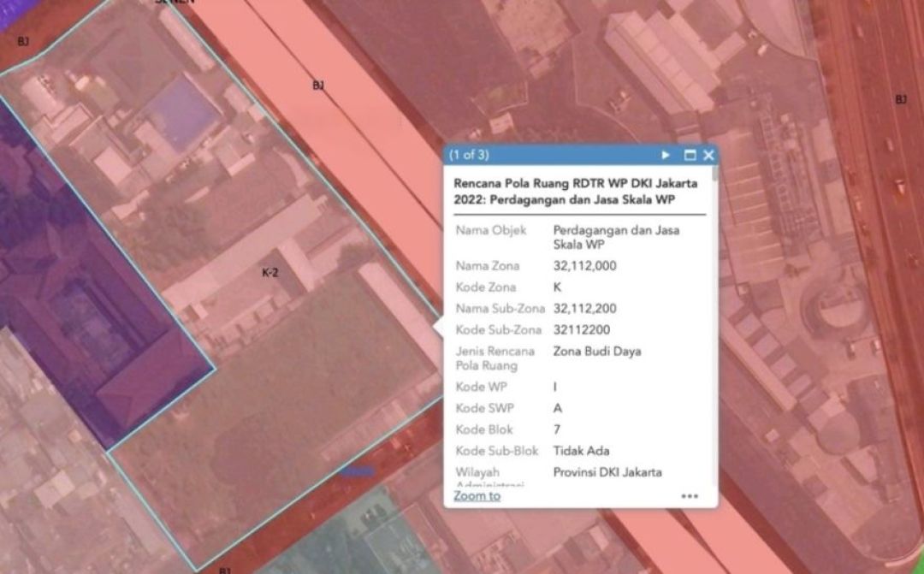Click the Zona Budi Daya field value

pos(596,352)
